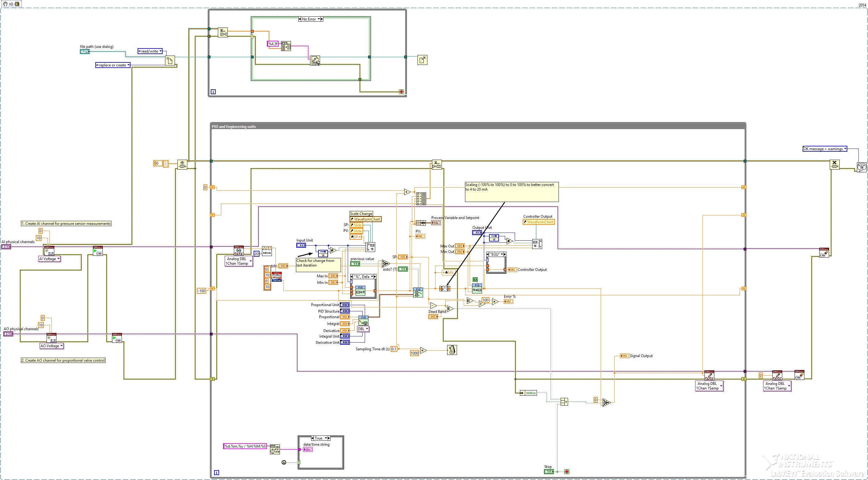Click the file loop's red stop condition terminal
The height and width of the screenshot is (480, 868).
(x=401, y=92)
